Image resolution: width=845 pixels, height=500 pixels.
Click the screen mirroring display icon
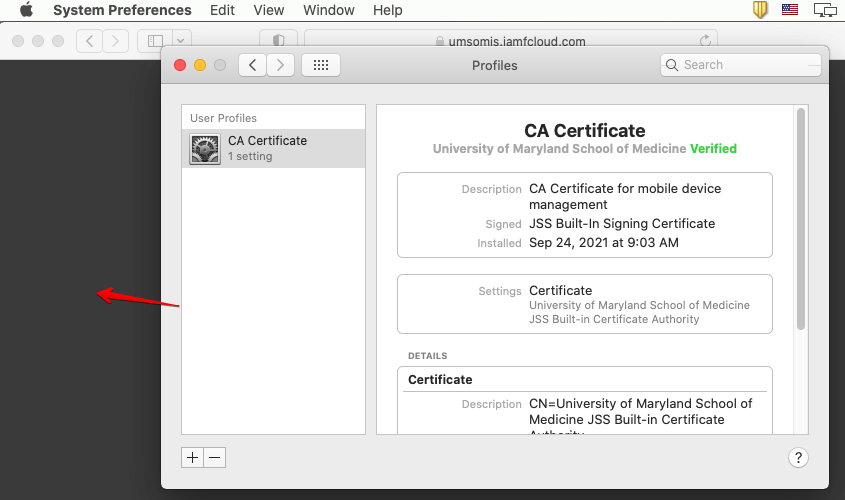coord(825,10)
